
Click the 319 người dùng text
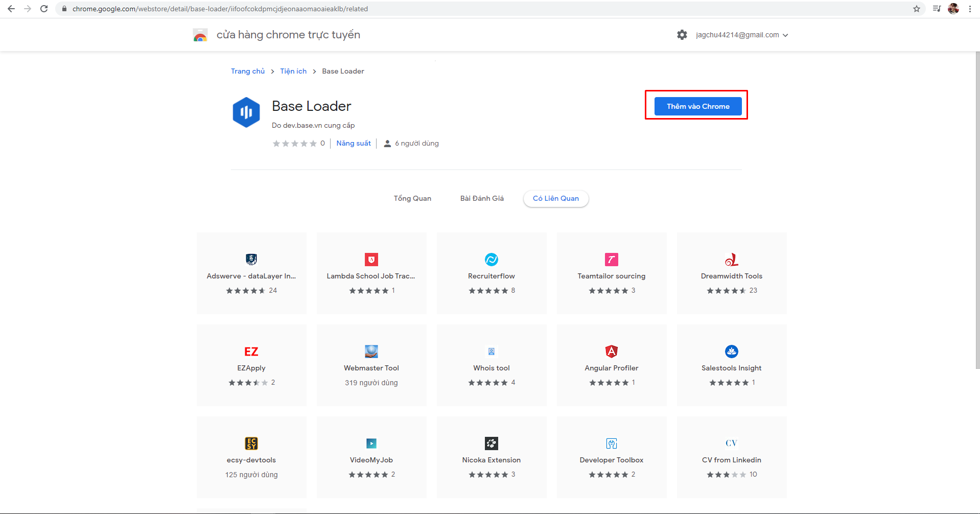(x=371, y=383)
